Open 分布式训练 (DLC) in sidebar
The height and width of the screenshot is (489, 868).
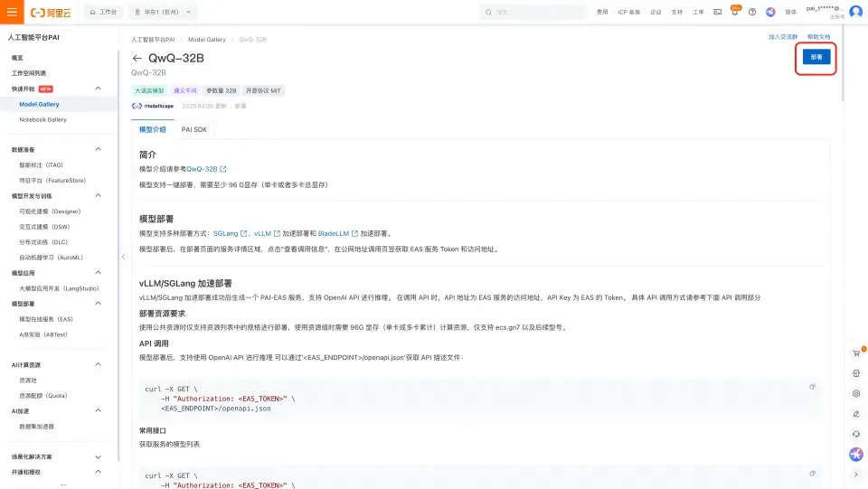[x=43, y=242]
